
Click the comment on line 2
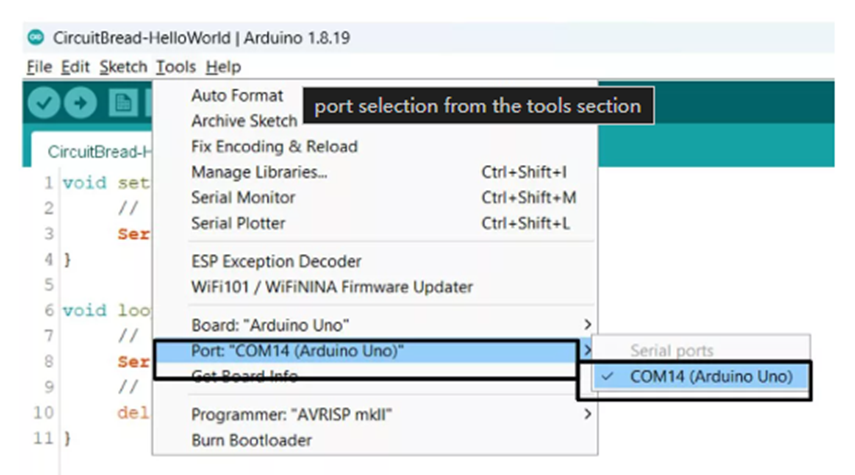128,208
